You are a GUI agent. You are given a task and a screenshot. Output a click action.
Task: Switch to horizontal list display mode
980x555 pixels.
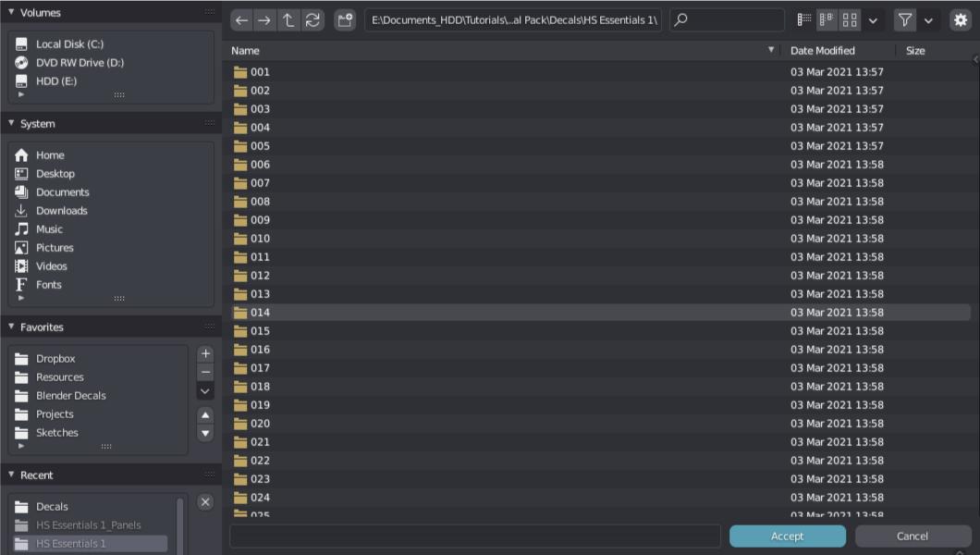coord(827,20)
